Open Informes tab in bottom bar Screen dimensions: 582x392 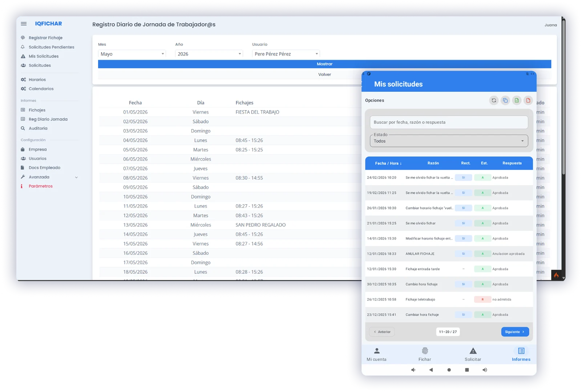[x=521, y=355]
